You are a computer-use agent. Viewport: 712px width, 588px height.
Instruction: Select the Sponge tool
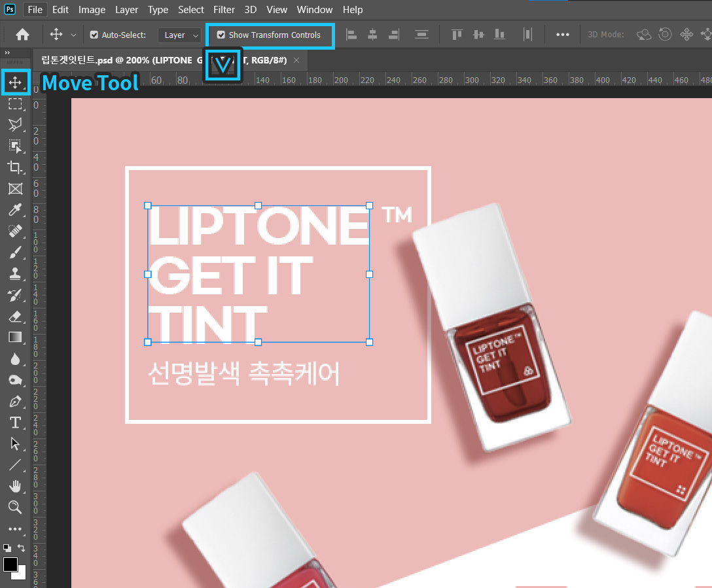point(15,380)
